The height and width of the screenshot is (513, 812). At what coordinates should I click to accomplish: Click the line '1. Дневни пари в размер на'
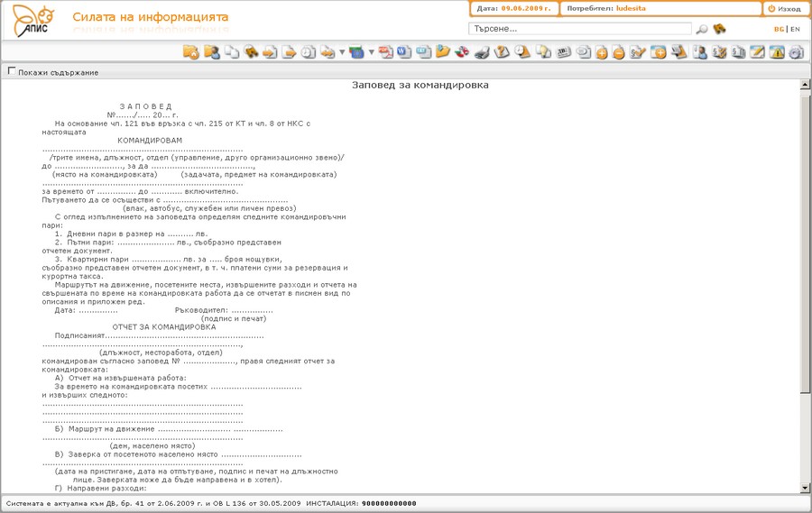point(110,234)
